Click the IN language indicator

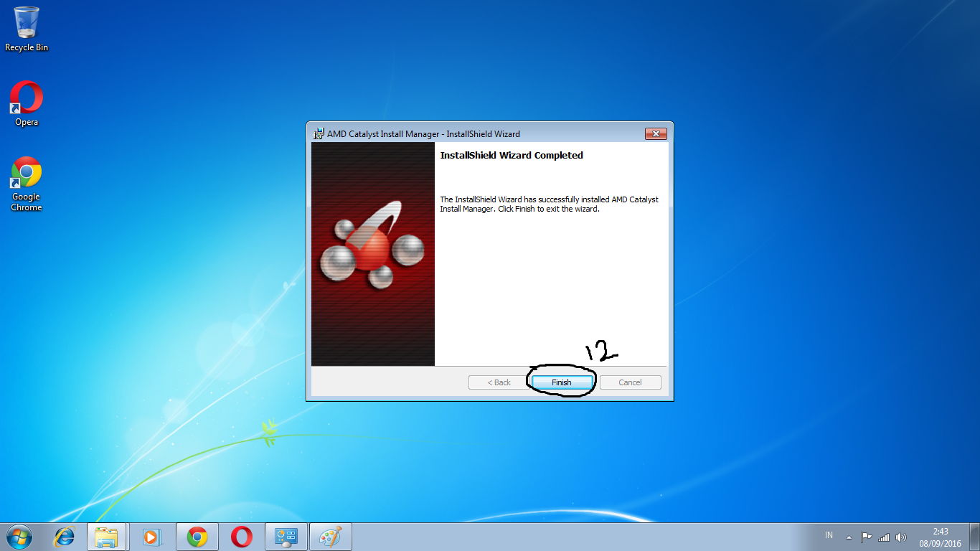tap(829, 536)
